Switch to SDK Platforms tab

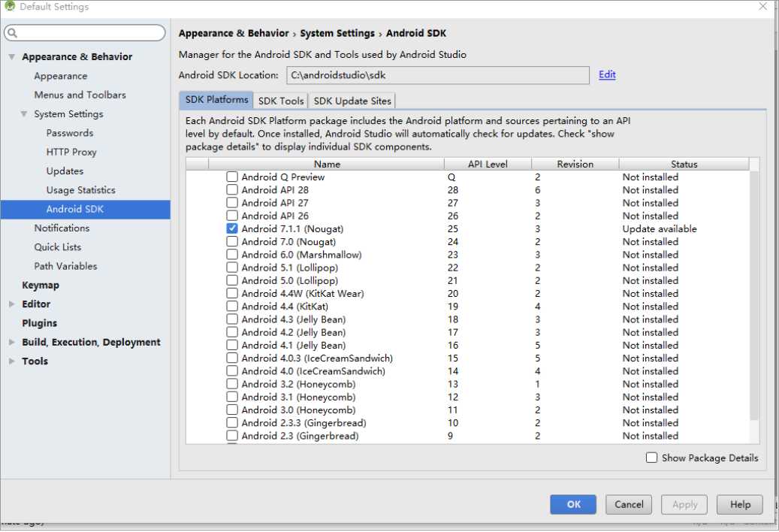tap(216, 100)
